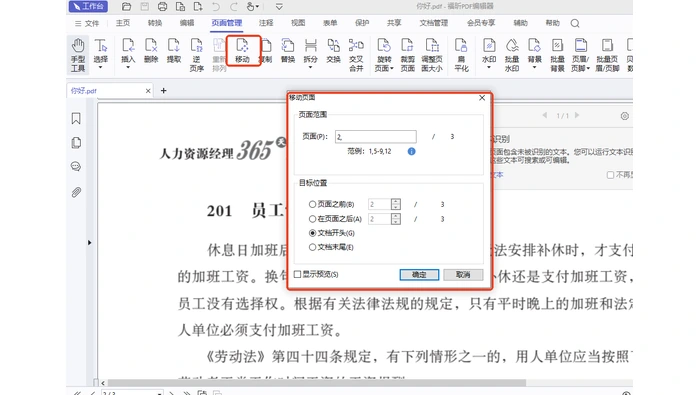This screenshot has width=700, height=395.
Task: Click the blue info icon beside 范例
Action: tap(412, 152)
